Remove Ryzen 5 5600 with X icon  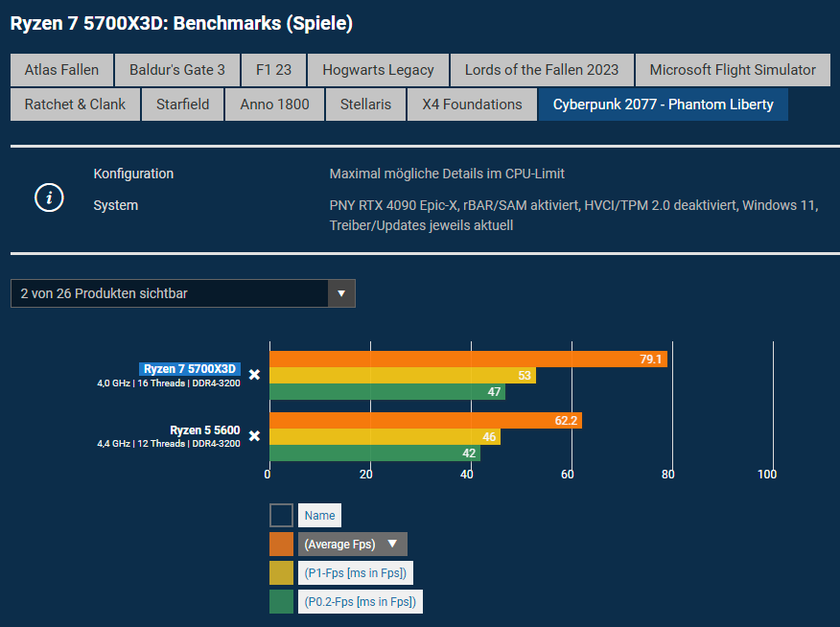[x=255, y=436]
